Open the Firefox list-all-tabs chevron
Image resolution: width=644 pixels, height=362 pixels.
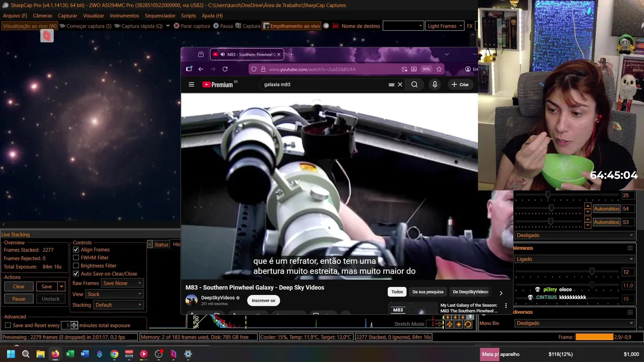pos(446,54)
